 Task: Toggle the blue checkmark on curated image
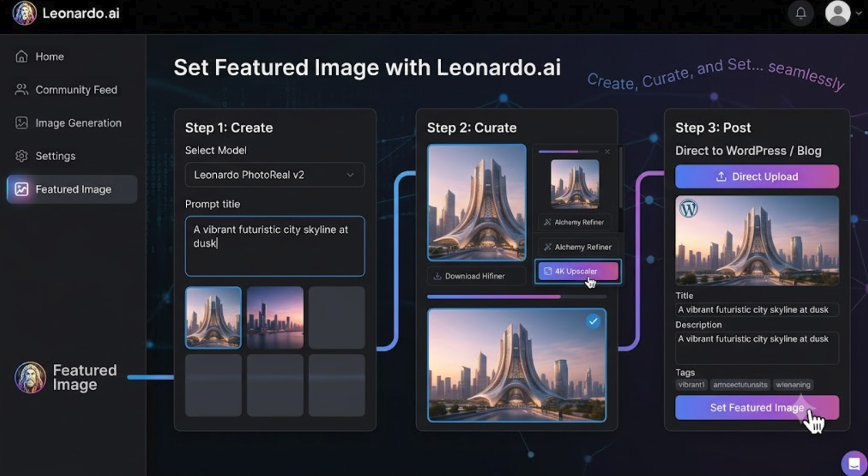(593, 321)
